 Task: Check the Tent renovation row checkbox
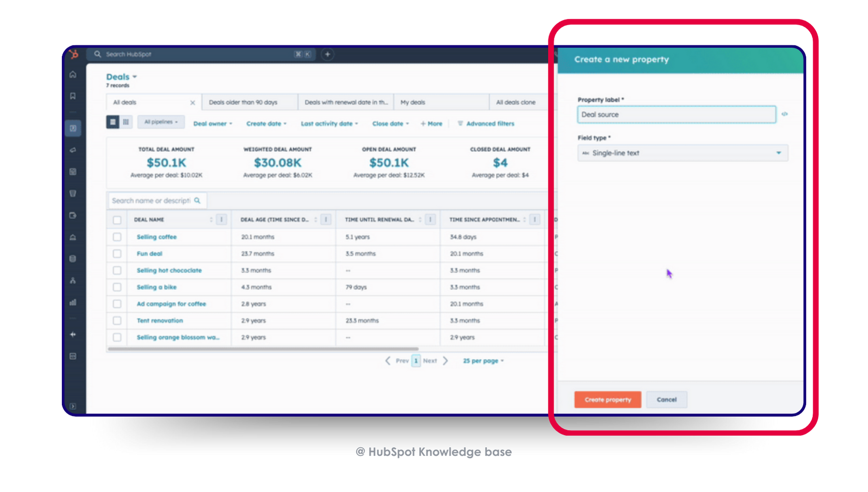coord(117,321)
